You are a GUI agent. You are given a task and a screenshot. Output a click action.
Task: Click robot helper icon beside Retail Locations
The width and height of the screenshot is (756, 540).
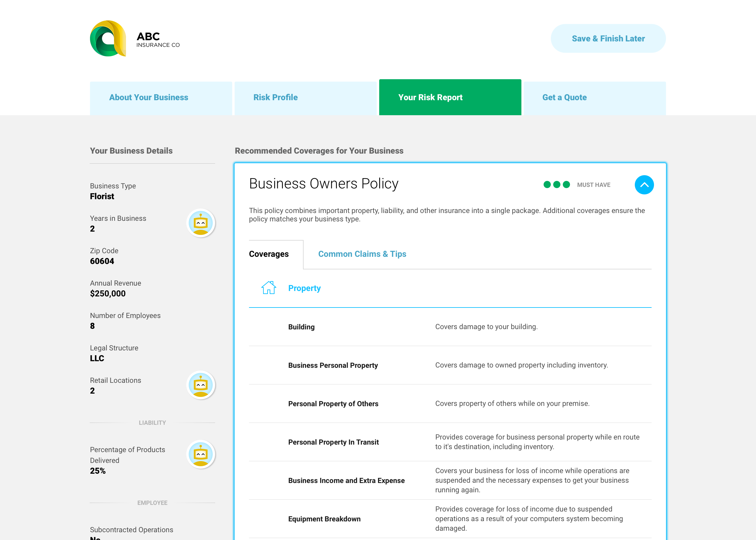pos(200,385)
